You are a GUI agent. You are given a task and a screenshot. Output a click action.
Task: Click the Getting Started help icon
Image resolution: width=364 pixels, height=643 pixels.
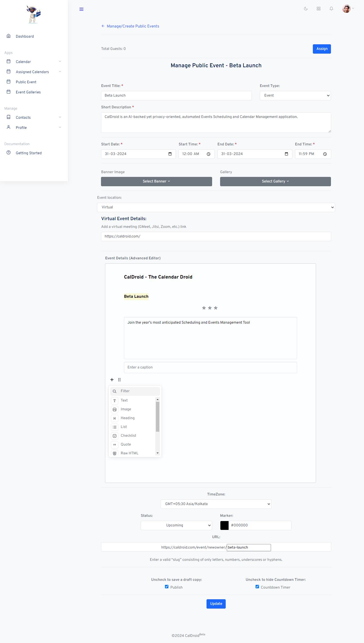point(9,153)
